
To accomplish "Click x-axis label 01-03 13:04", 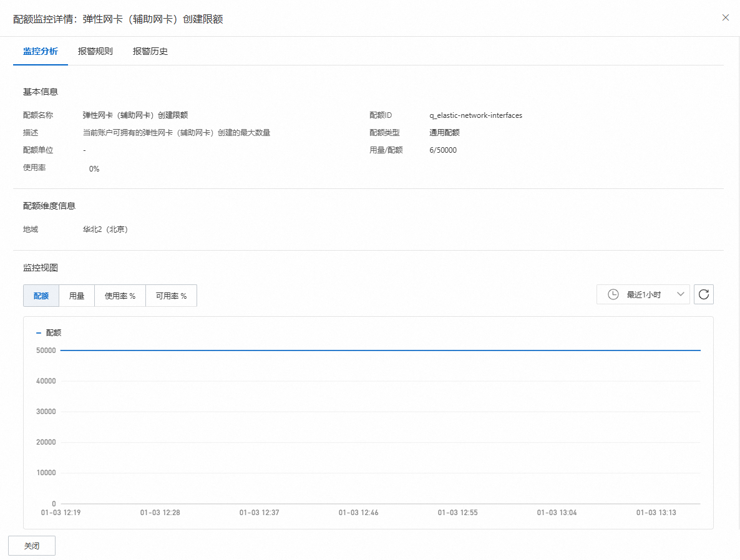I will point(557,513).
